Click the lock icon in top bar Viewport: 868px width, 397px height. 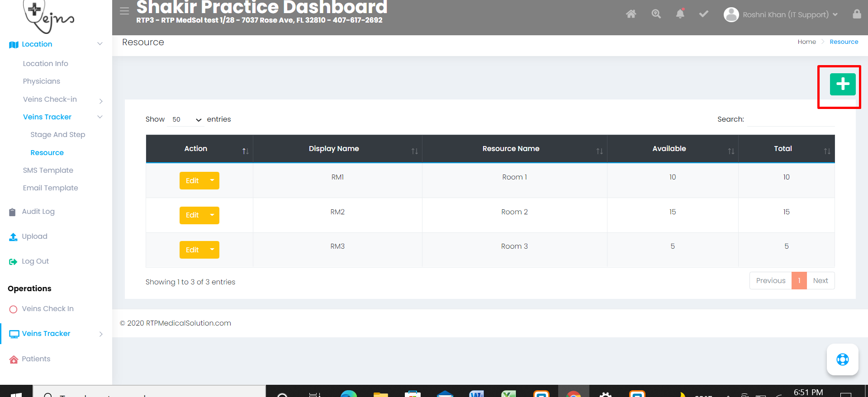(857, 14)
